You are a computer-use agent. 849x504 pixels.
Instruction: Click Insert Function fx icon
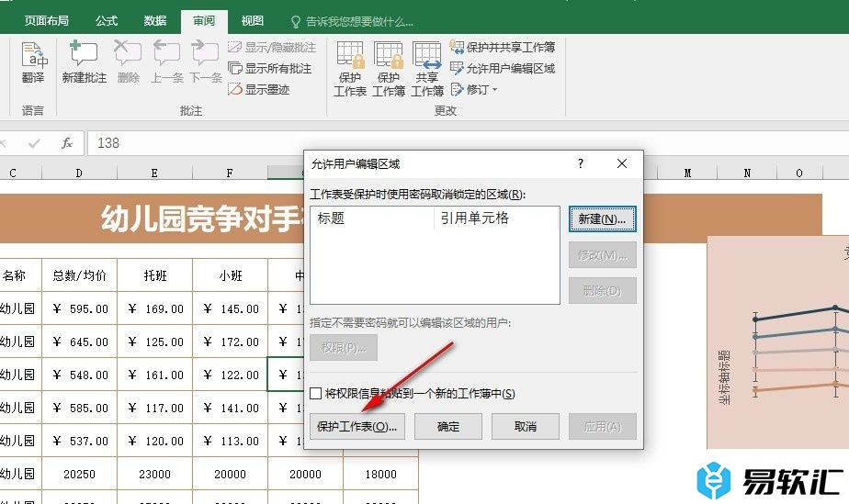click(67, 143)
